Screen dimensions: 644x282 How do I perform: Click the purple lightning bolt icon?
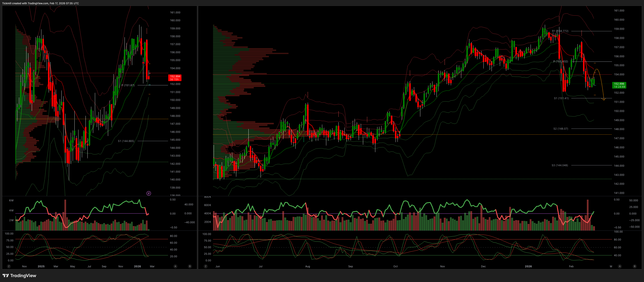149,193
